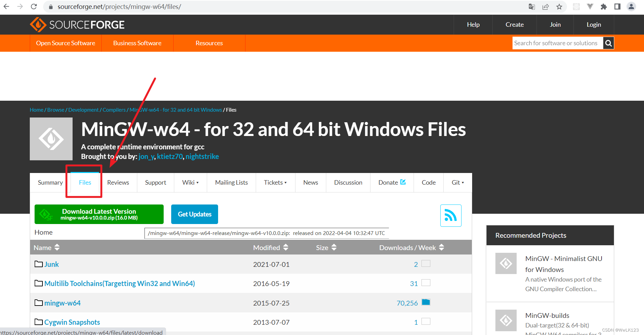Screen dimensions: 644x335
Task: Open contributor jon_y profile link
Action: click(x=146, y=157)
